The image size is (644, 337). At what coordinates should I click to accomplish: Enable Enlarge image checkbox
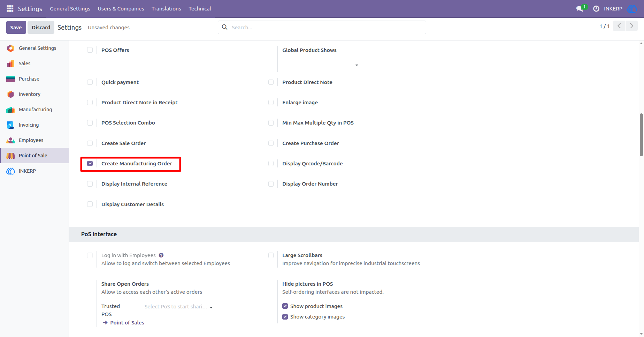pos(271,102)
